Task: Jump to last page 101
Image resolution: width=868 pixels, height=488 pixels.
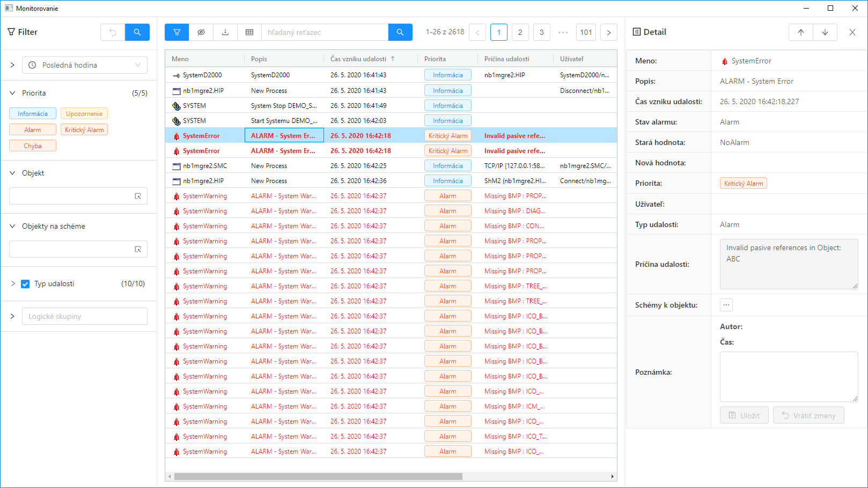Action: pos(586,32)
